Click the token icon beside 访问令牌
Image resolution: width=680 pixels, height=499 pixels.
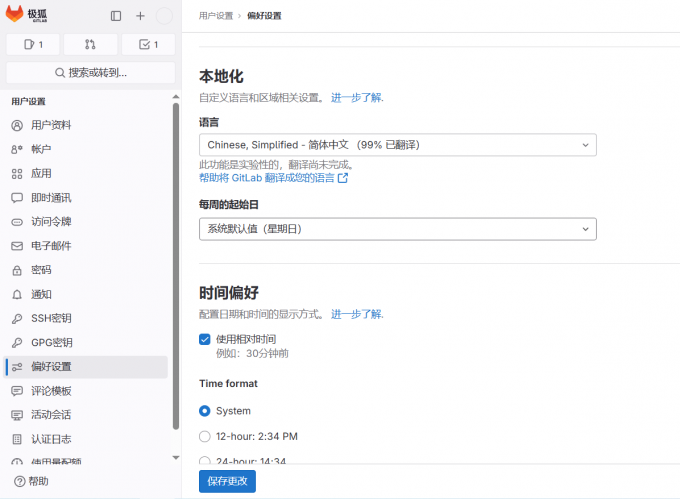click(17, 222)
